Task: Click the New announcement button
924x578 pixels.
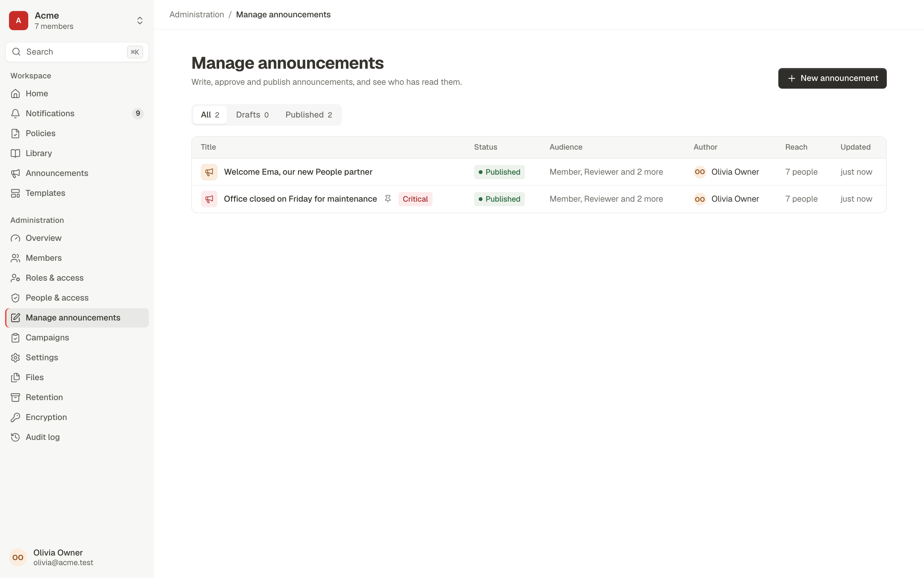Action: [x=832, y=78]
